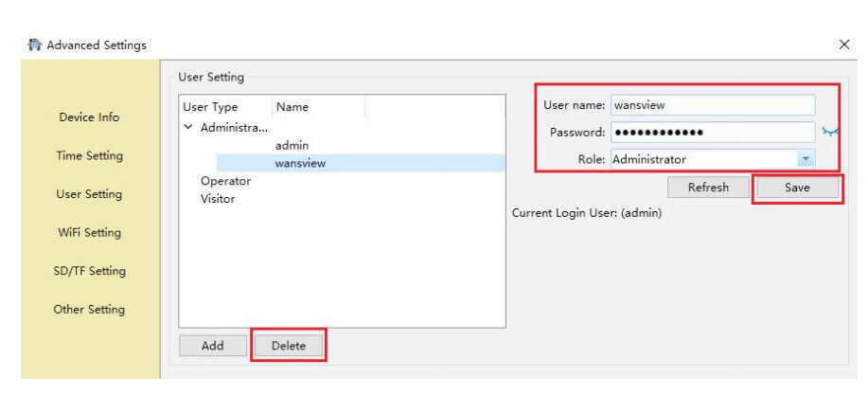The width and height of the screenshot is (868, 395).
Task: Open WiFi Setting section
Action: pos(89,233)
